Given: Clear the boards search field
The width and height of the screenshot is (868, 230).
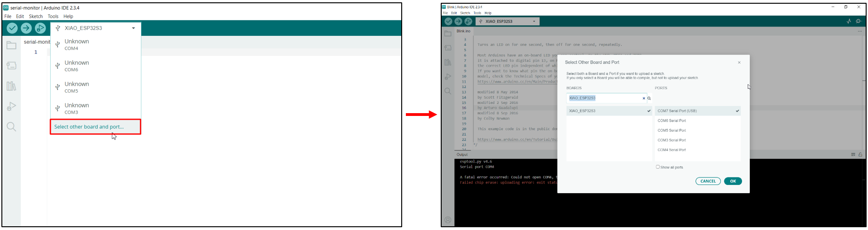Looking at the screenshot, I should point(644,98).
